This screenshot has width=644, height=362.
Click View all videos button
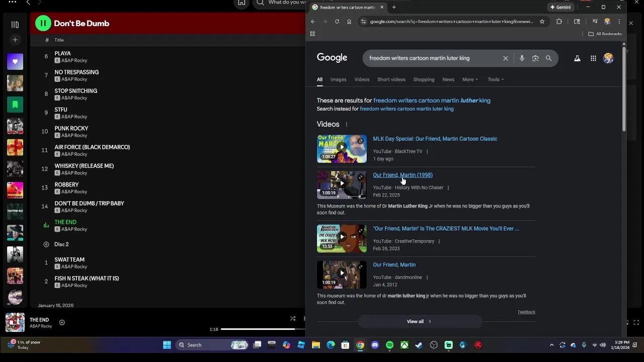pos(420,321)
